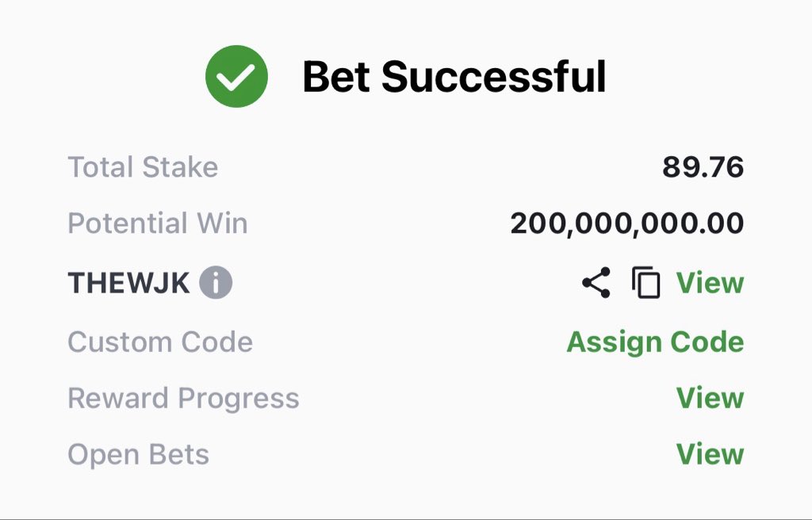Screen dimensions: 812x520
Task: View the THEWJK booking code details
Action: tap(710, 283)
